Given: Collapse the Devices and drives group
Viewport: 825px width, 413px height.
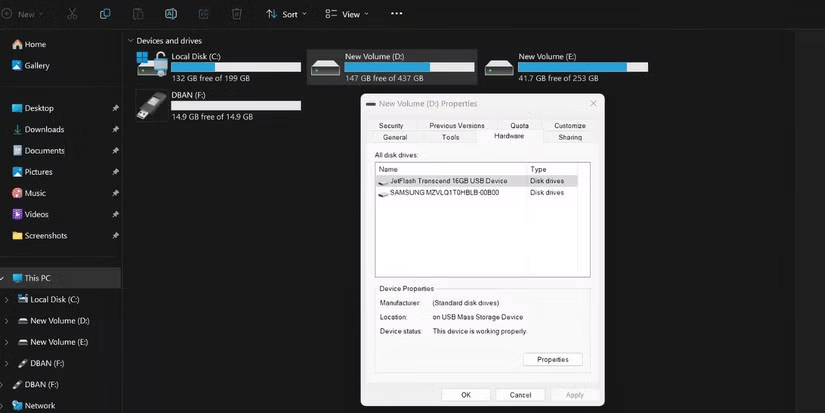Looking at the screenshot, I should pos(130,40).
